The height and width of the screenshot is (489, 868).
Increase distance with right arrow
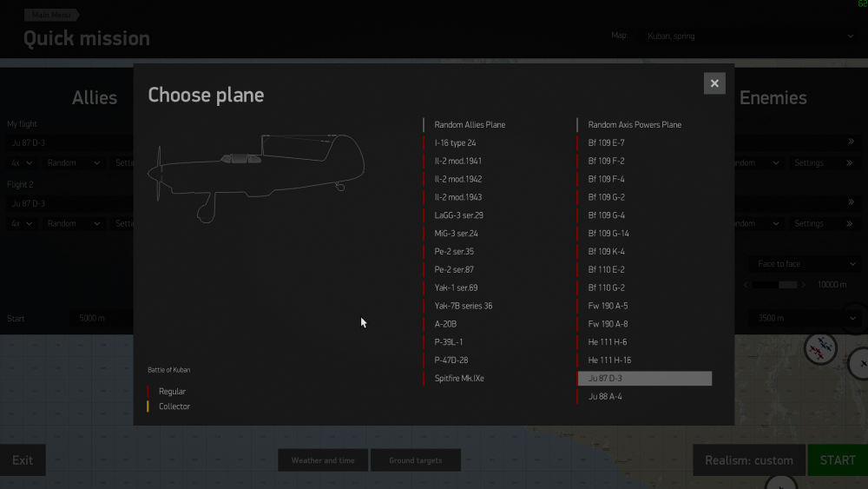tap(803, 285)
